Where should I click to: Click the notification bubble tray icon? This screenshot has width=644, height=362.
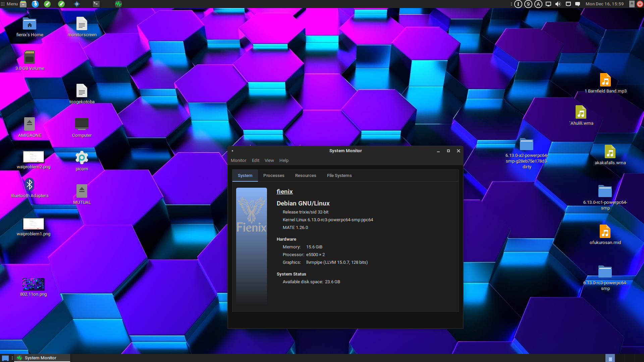[x=578, y=4]
